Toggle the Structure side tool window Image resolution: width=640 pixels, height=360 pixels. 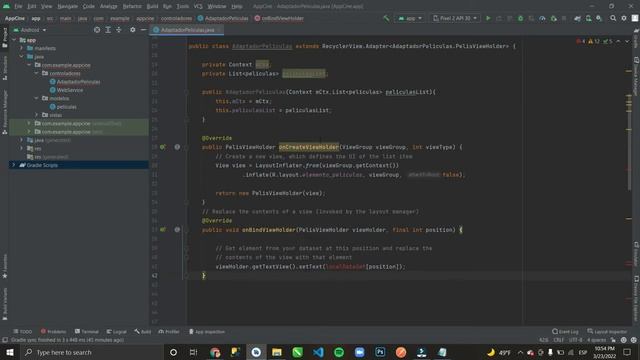tap(5, 68)
